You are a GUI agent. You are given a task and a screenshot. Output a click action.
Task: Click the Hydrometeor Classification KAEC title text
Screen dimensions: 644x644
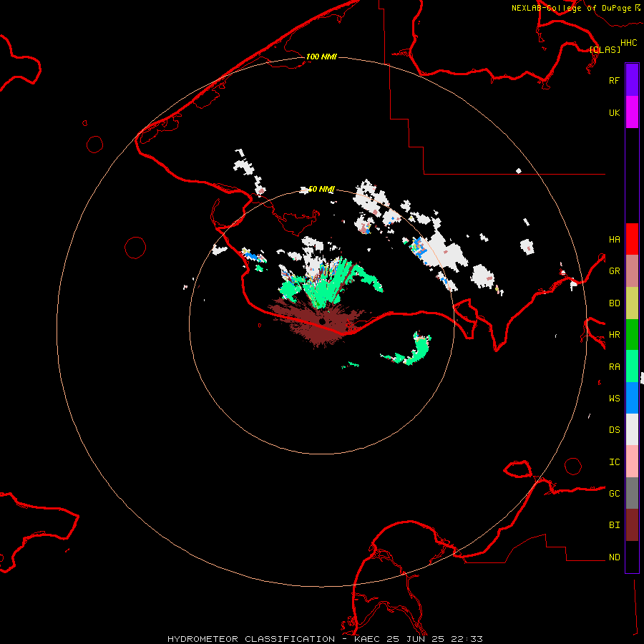point(325,639)
